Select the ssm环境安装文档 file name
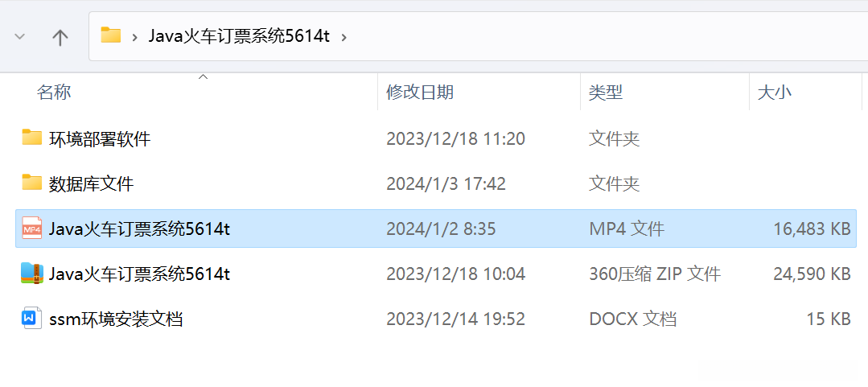 pos(116,319)
